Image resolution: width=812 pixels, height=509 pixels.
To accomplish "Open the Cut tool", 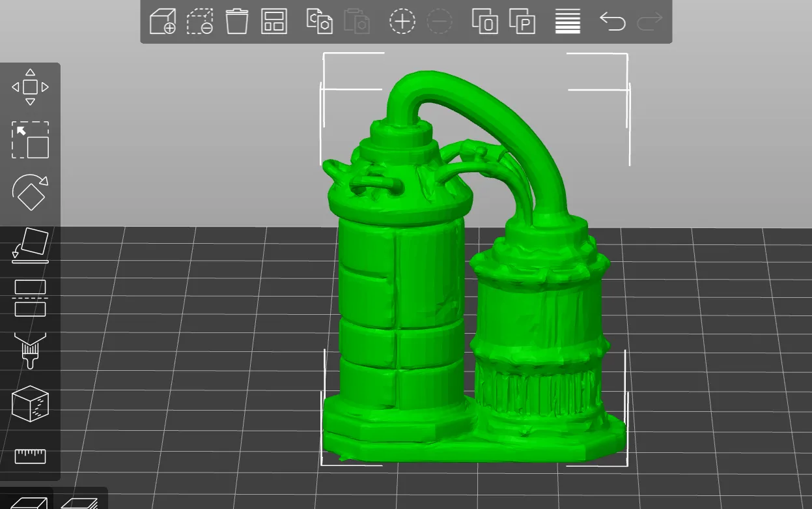I will point(29,297).
